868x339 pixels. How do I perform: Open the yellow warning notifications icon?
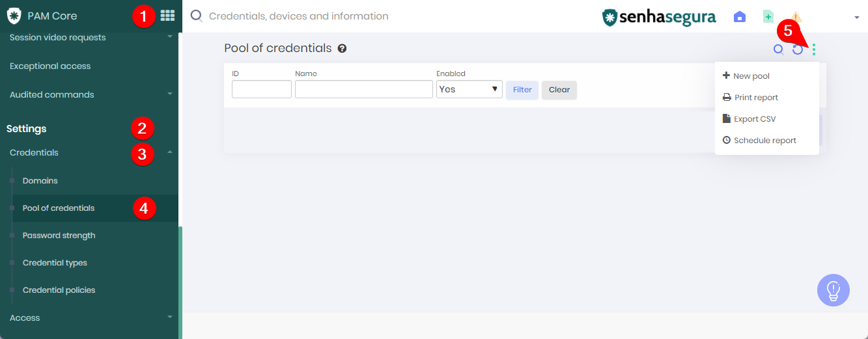tap(796, 17)
